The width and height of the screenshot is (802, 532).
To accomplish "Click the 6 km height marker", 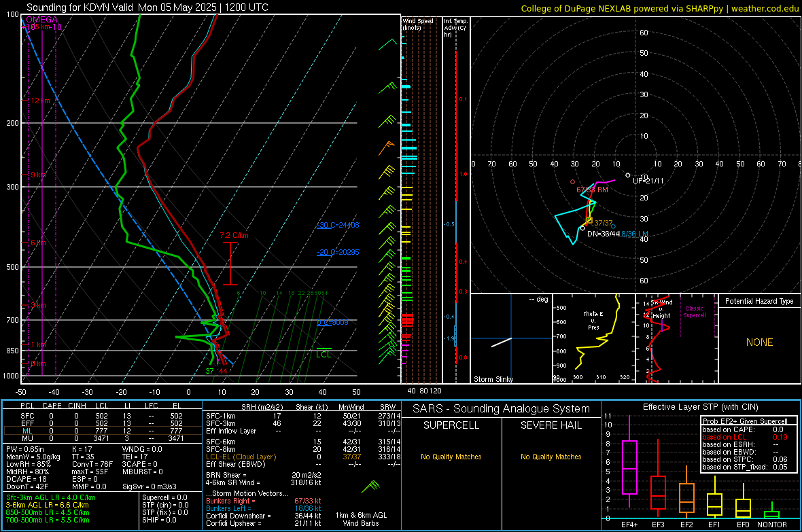I will [x=38, y=243].
